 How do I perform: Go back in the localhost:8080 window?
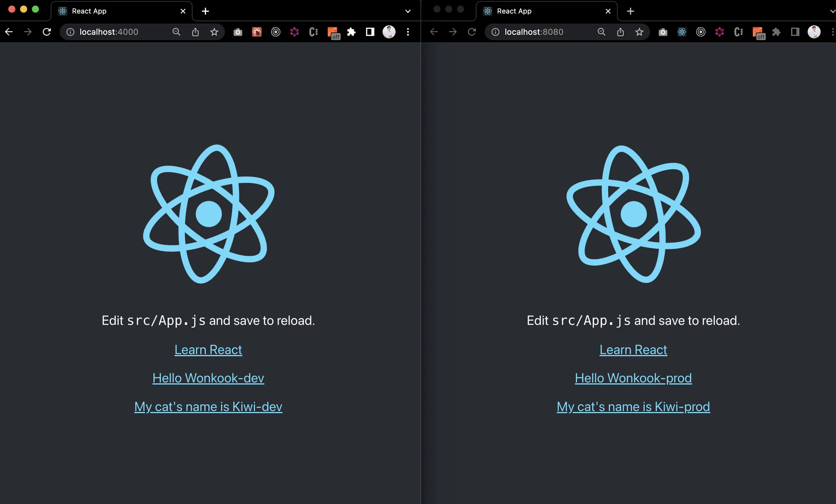[434, 32]
